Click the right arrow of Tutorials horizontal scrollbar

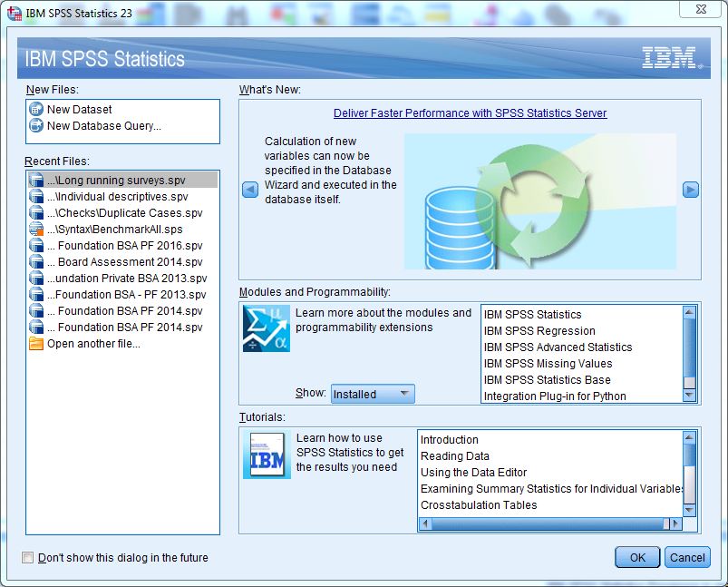[x=676, y=523]
